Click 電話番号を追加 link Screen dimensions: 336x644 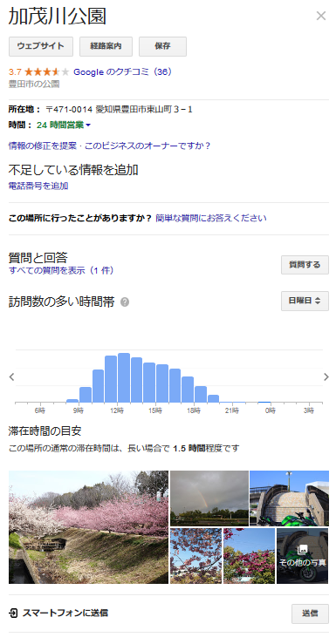click(x=38, y=186)
